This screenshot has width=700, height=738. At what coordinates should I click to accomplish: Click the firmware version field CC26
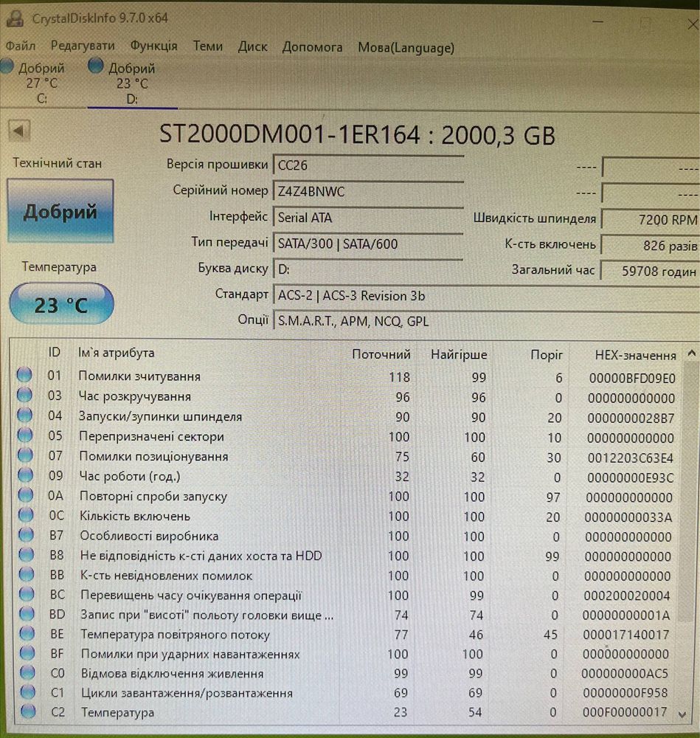pyautogui.click(x=368, y=165)
